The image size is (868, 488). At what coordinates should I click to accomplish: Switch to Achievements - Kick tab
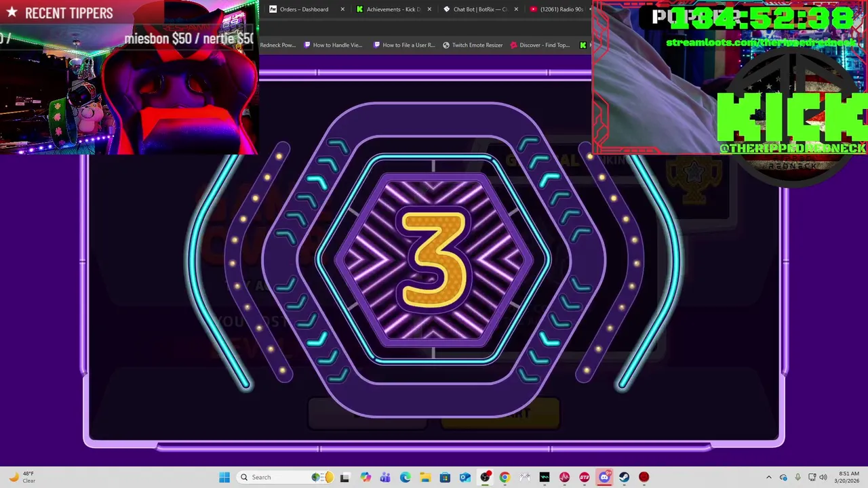pos(393,9)
